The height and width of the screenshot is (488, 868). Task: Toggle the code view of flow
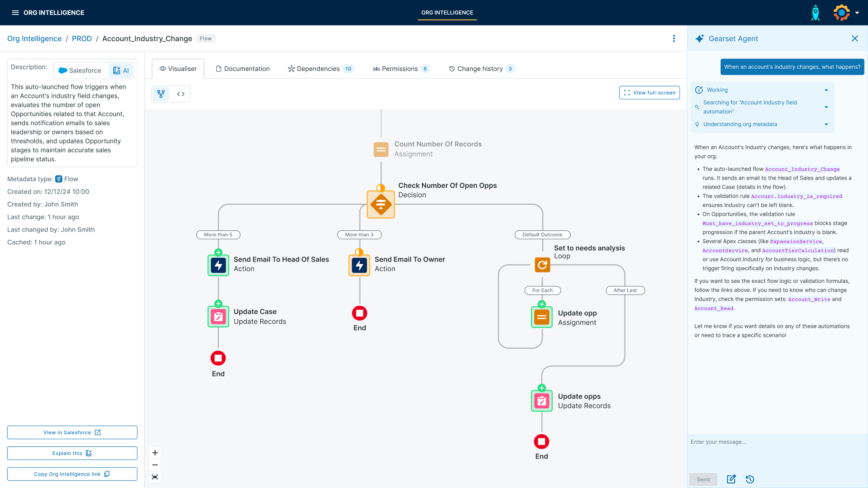click(181, 94)
